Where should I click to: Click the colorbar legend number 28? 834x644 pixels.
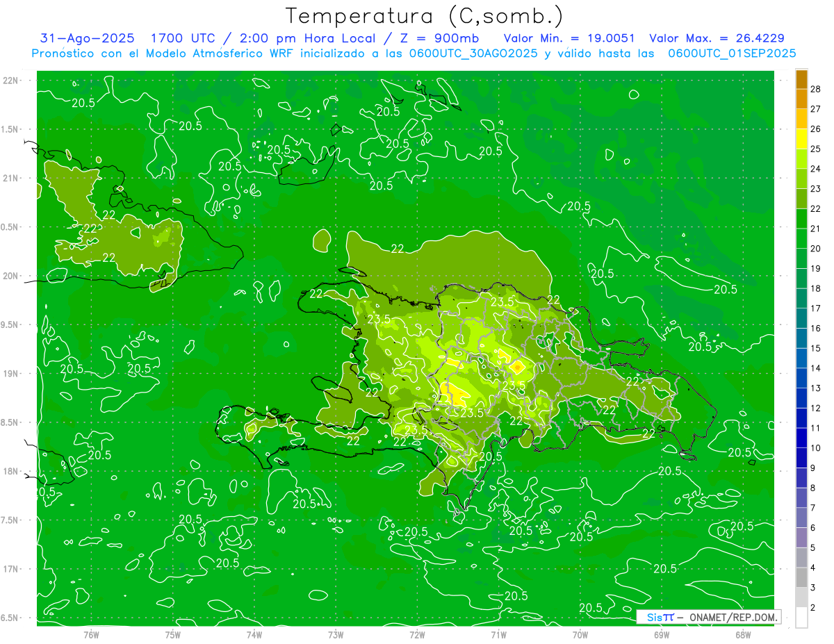point(816,89)
